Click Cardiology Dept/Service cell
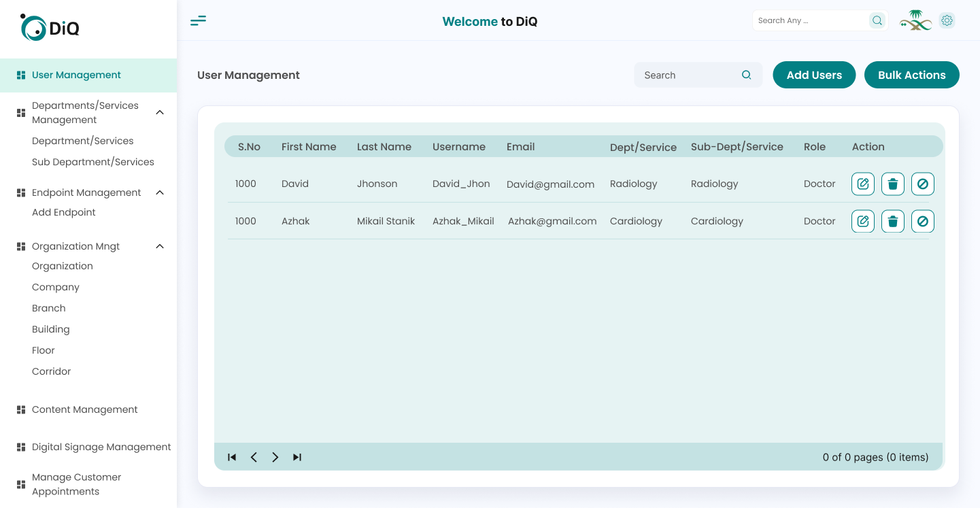This screenshot has height=508, width=980. tap(636, 221)
